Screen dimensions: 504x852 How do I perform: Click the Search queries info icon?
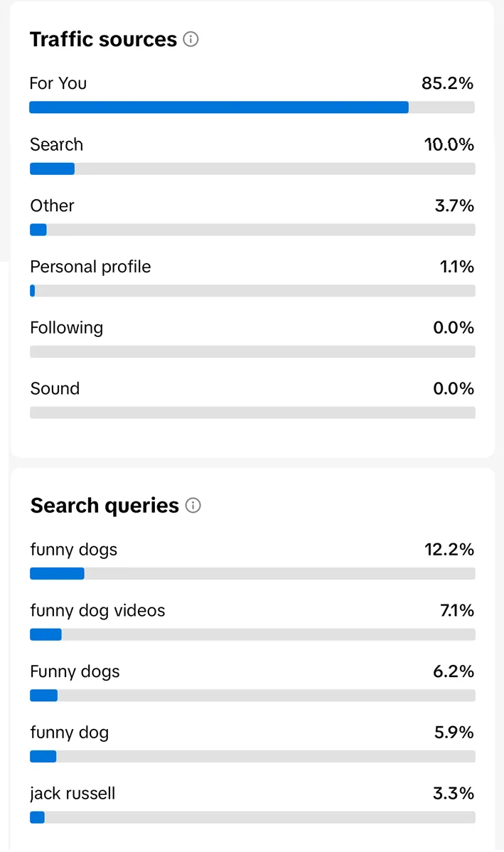[x=193, y=506]
